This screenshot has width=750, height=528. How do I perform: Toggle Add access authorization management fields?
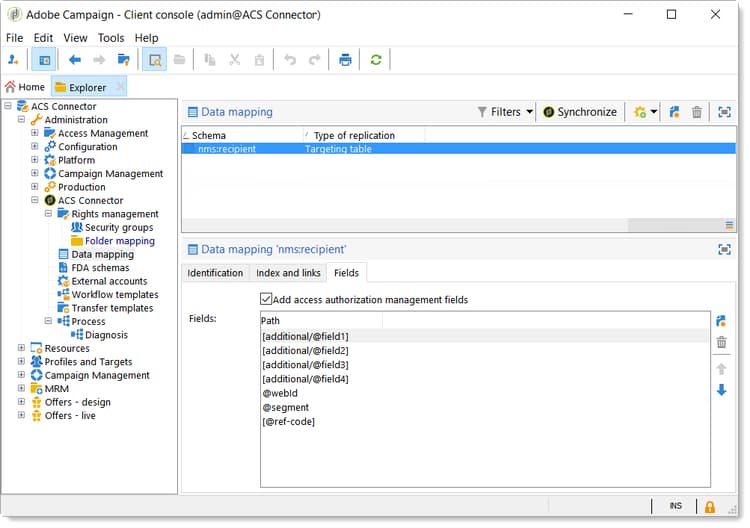click(266, 299)
